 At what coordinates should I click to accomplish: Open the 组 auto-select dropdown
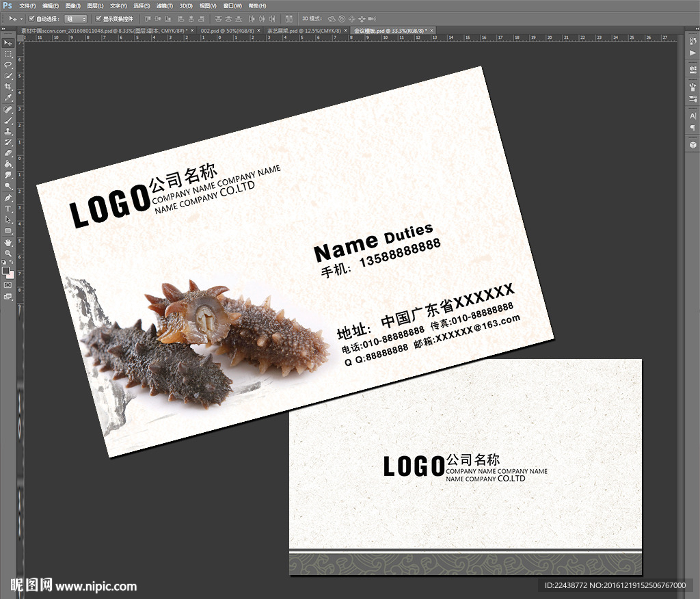75,18
